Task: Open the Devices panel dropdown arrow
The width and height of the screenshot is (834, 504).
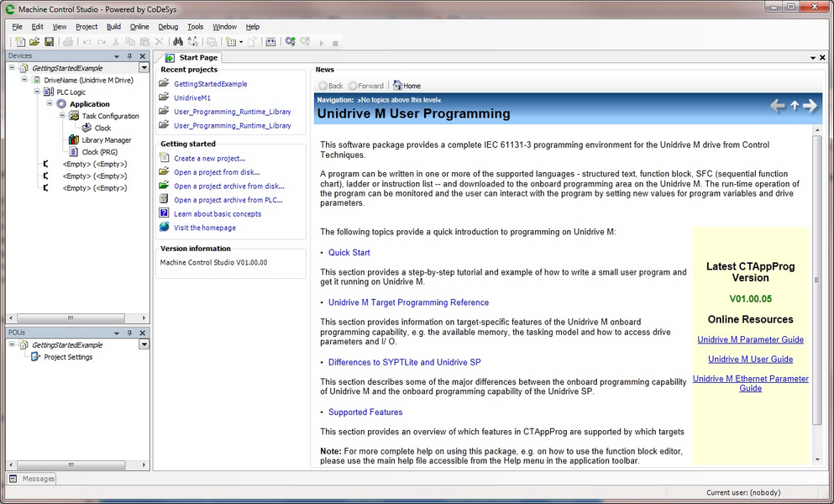Action: (x=117, y=56)
